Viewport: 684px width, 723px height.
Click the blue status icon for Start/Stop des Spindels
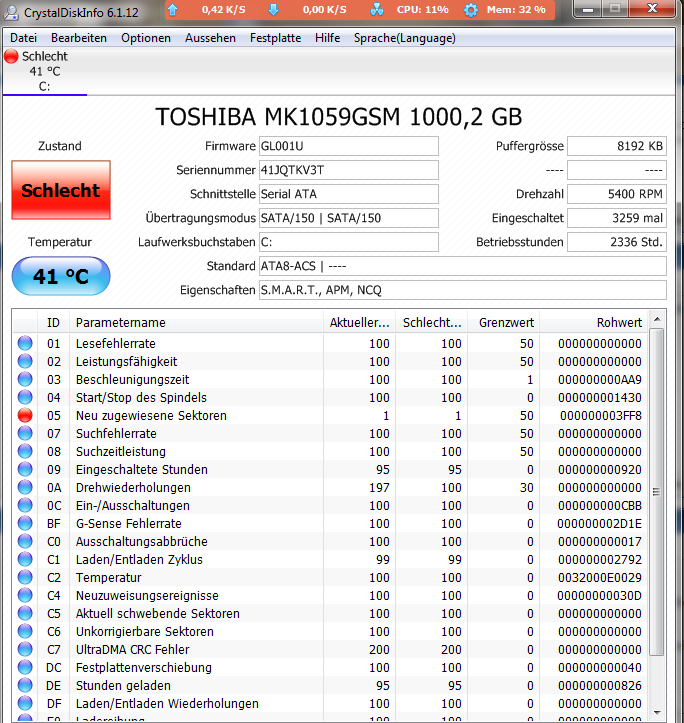(x=25, y=397)
